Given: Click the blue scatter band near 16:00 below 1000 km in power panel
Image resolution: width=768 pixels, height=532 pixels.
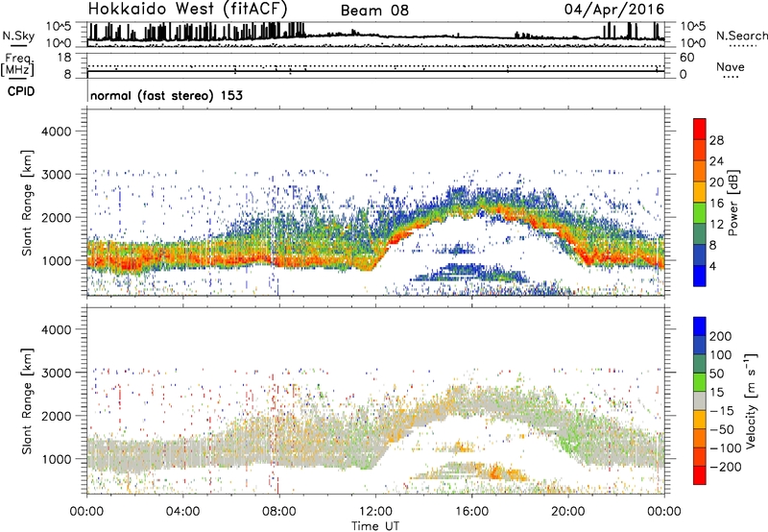Looking at the screenshot, I should click(x=468, y=272).
